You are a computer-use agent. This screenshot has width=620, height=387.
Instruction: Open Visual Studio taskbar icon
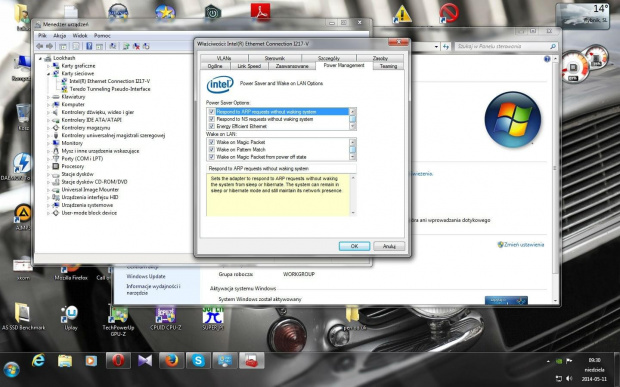click(x=145, y=361)
